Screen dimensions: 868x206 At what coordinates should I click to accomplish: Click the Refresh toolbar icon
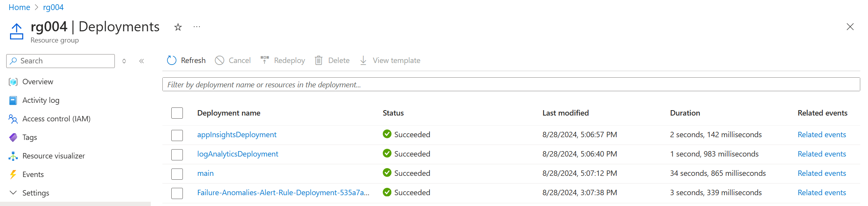(172, 60)
